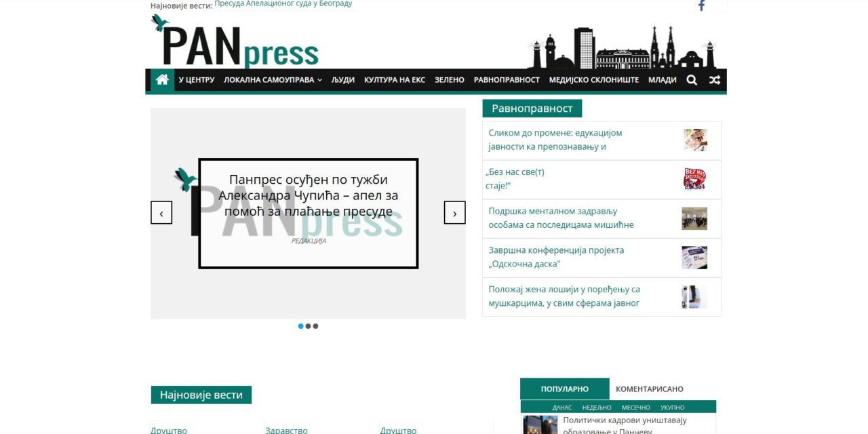
Task: Switch to the КОМЕНТАРИСАНО tab
Action: click(x=650, y=389)
